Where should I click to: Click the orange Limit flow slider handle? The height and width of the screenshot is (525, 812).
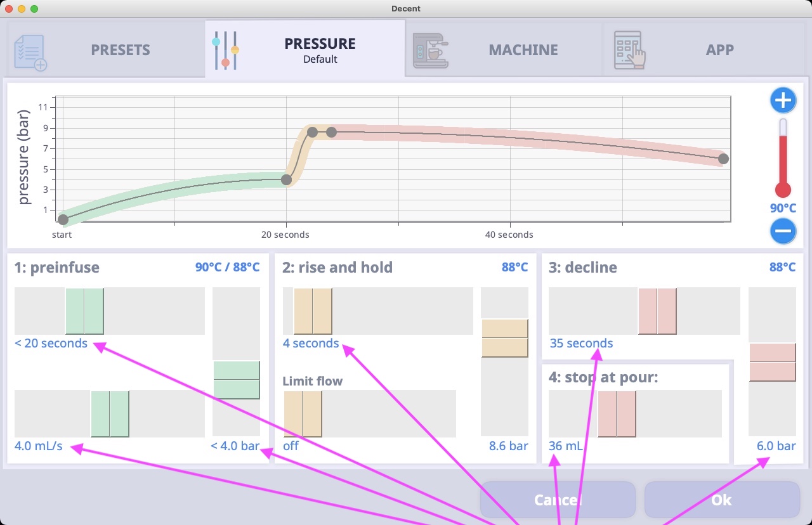[x=303, y=414]
